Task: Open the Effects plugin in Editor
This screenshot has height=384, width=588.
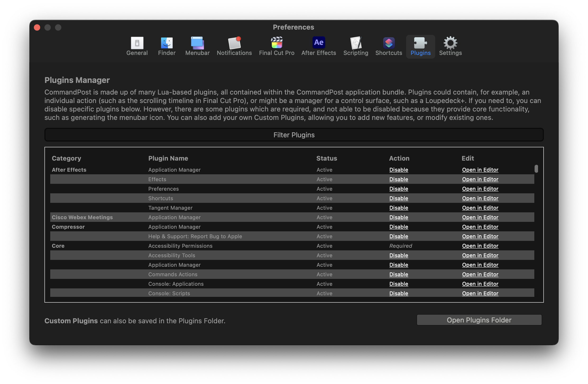Action: [480, 179]
